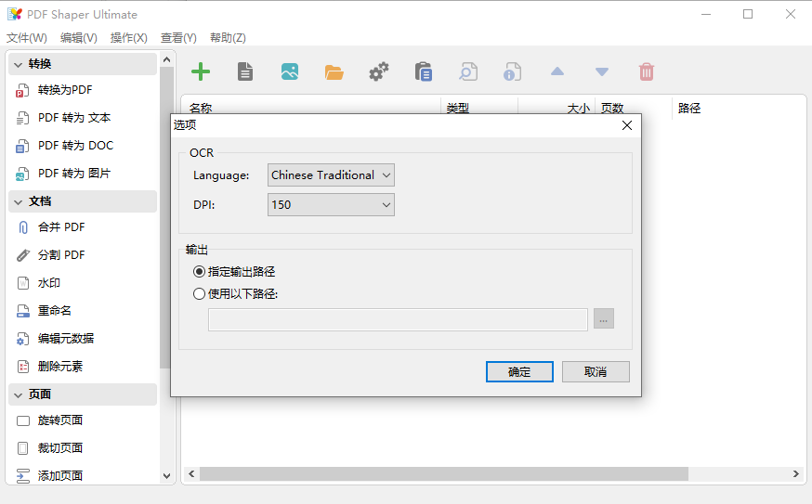Click the move up triangle icon
The height and width of the screenshot is (504, 812).
click(557, 71)
